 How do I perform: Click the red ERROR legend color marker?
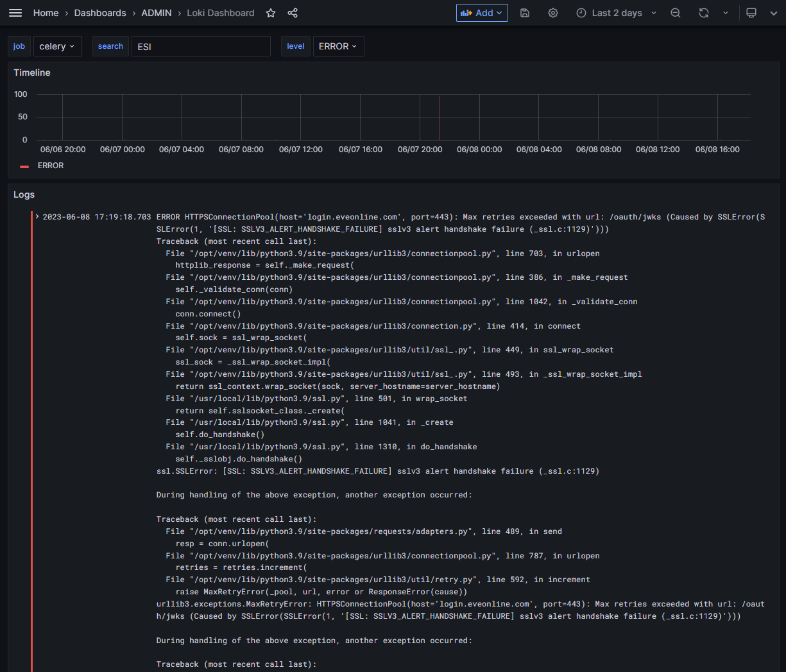[24, 165]
